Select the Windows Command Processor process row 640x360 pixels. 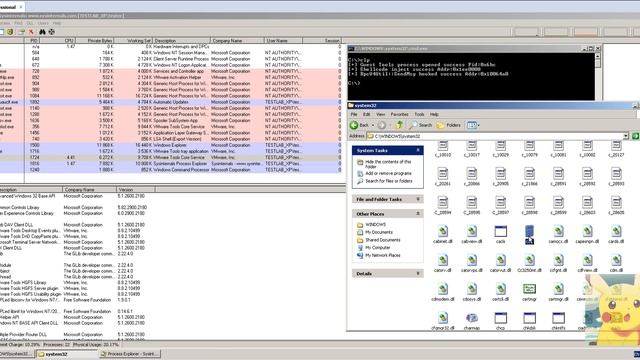[x=170, y=170]
